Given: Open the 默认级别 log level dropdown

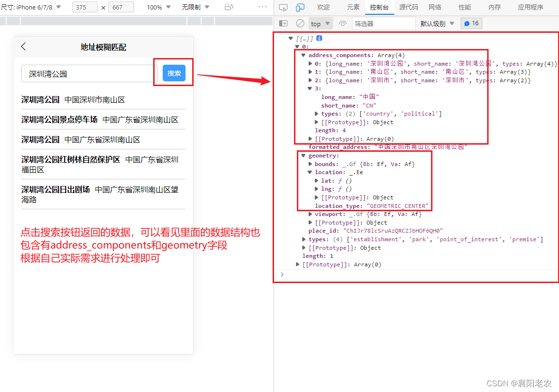Looking at the screenshot, I should pyautogui.click(x=435, y=23).
